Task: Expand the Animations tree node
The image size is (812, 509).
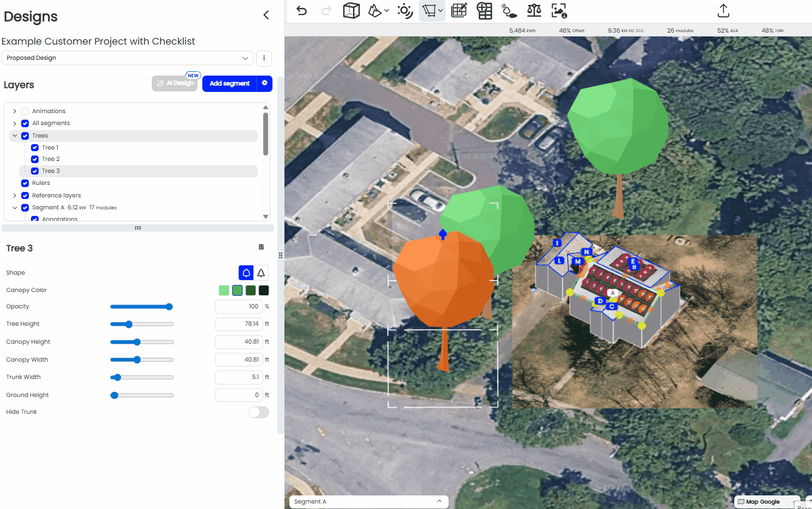Action: pyautogui.click(x=15, y=111)
